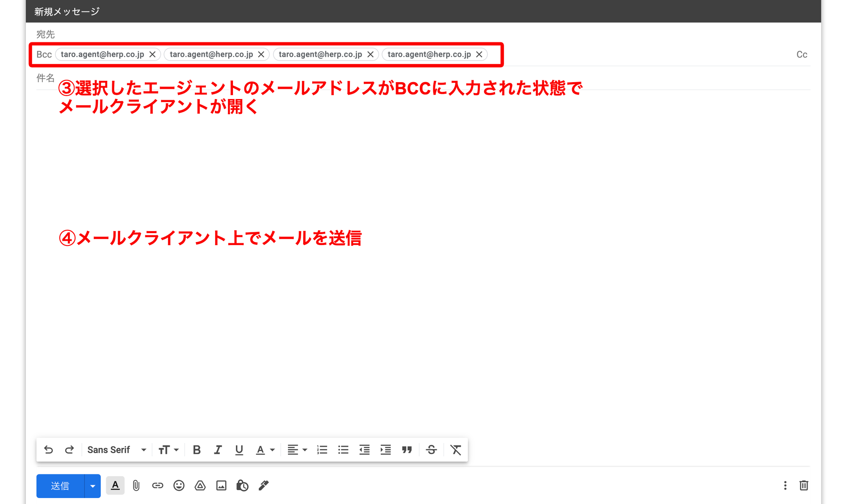Open the emoji picker icon
Screen dimensions: 847x504
point(179,485)
